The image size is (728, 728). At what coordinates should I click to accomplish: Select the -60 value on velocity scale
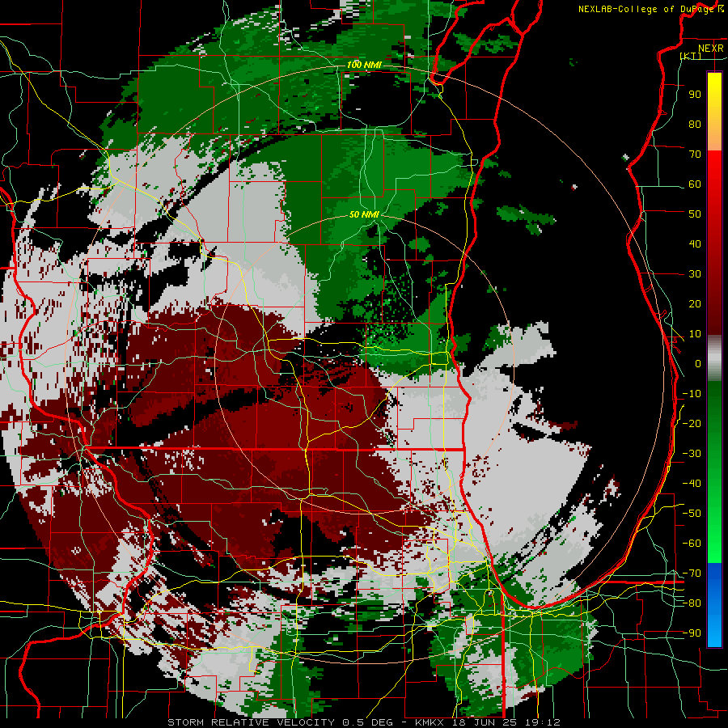692,544
